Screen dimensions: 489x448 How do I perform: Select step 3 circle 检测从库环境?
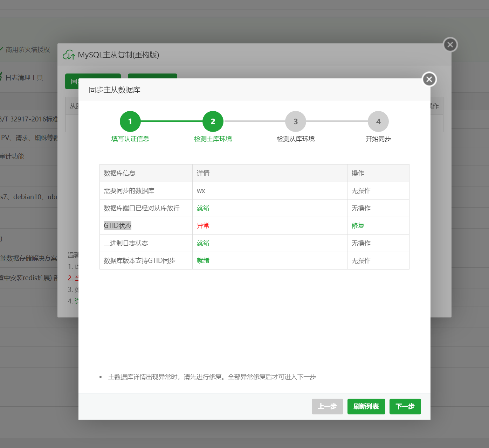click(x=296, y=121)
